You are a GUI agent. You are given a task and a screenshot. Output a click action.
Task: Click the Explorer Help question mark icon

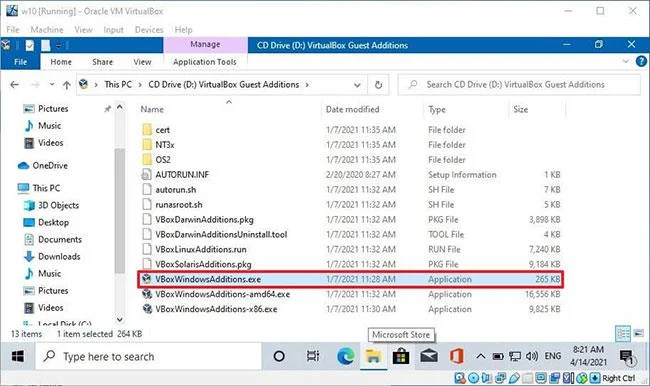coord(641,61)
